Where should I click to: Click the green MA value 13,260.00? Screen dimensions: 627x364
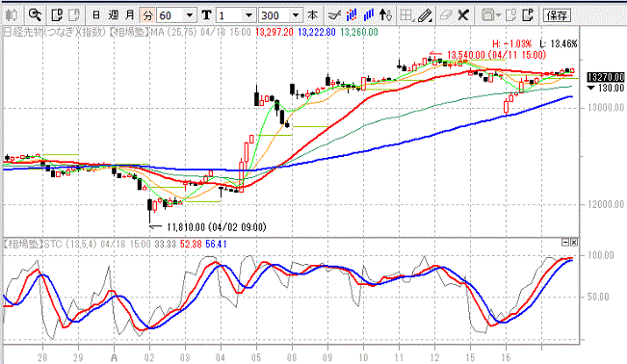(x=359, y=32)
